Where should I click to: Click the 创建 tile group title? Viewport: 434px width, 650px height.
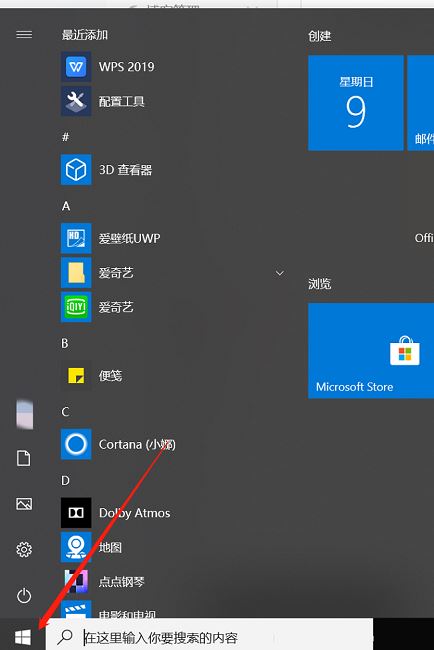pos(320,36)
